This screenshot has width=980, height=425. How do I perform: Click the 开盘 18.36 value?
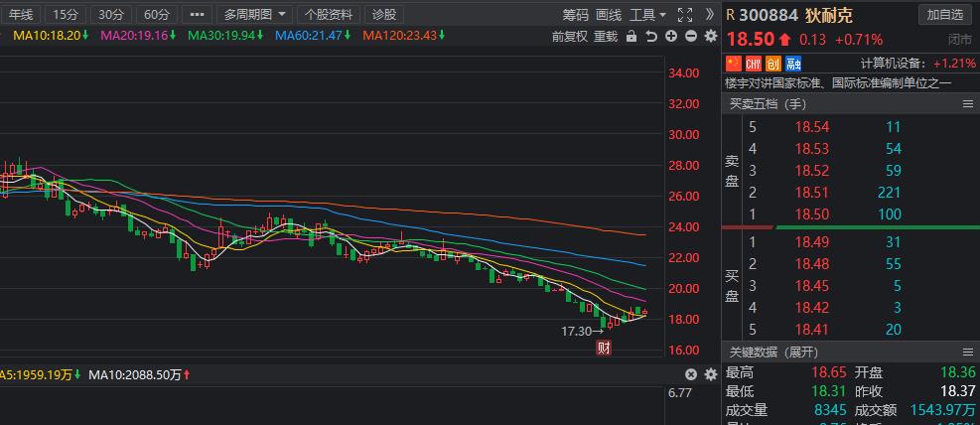tap(958, 373)
